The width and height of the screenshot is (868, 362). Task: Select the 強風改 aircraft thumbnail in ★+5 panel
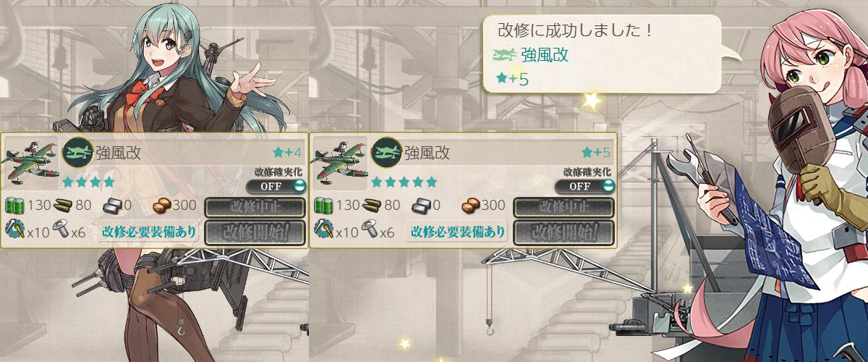click(340, 163)
